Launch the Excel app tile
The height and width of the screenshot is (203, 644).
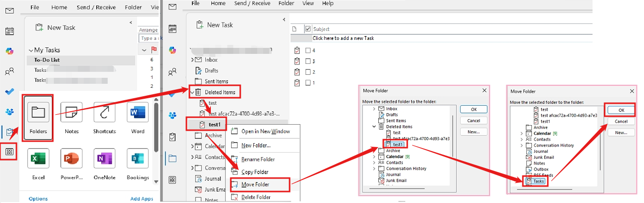coord(38,164)
